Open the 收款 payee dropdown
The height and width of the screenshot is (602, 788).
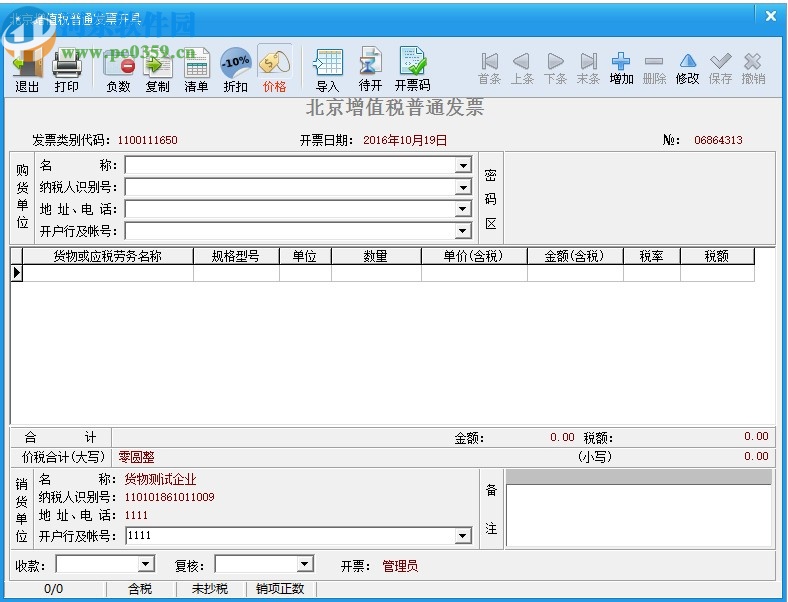pyautogui.click(x=146, y=564)
